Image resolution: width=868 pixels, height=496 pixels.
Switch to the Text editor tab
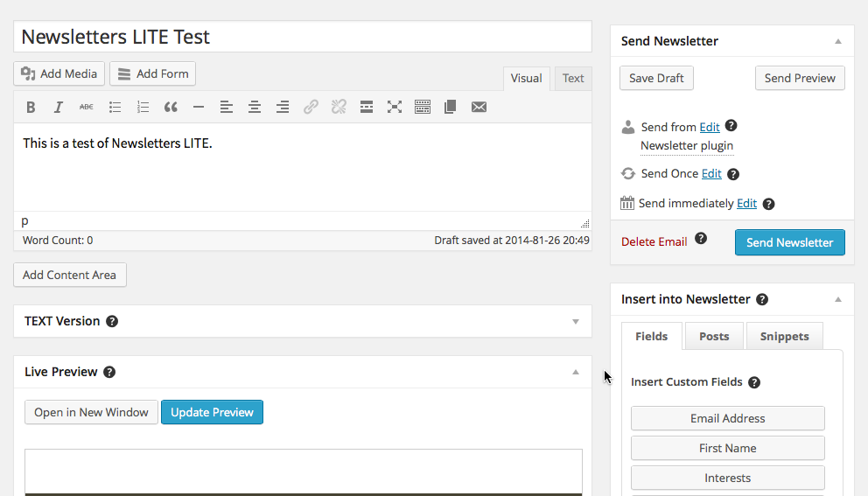[x=573, y=79]
